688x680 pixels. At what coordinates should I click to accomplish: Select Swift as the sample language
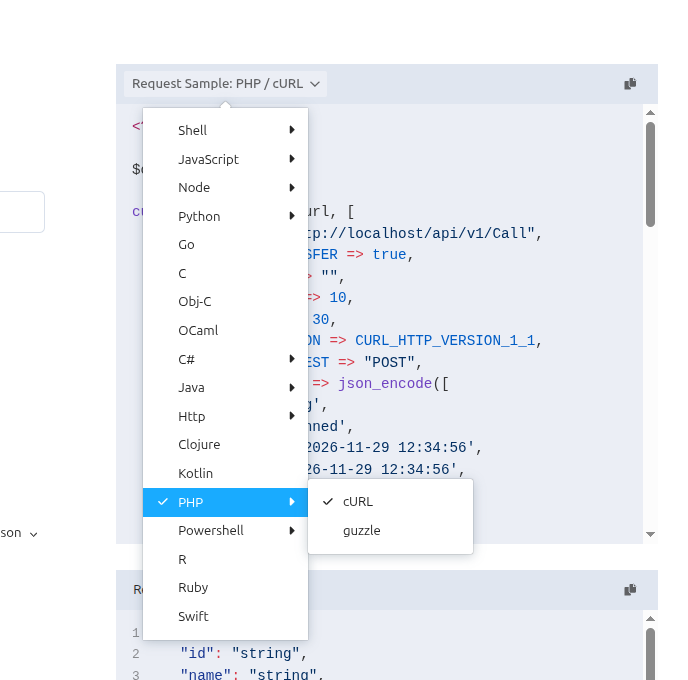coord(193,617)
